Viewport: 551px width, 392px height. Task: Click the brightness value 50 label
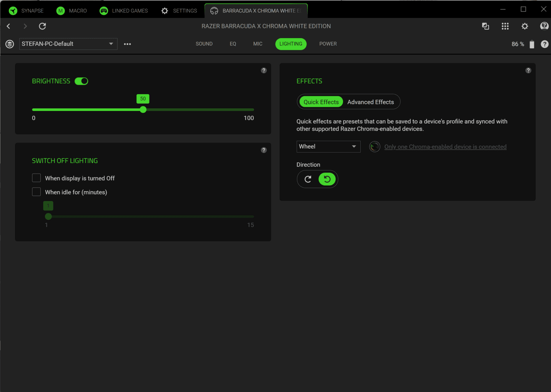(143, 99)
